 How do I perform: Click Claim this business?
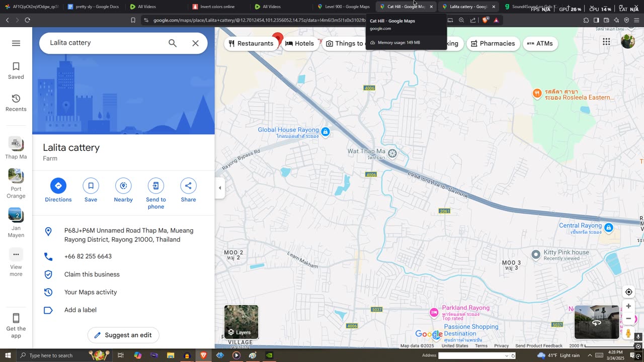[x=124, y=275]
